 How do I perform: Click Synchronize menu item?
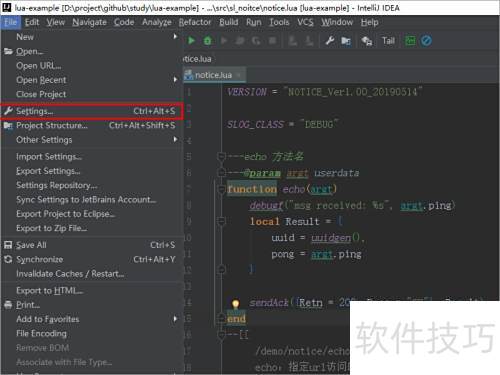point(91,259)
